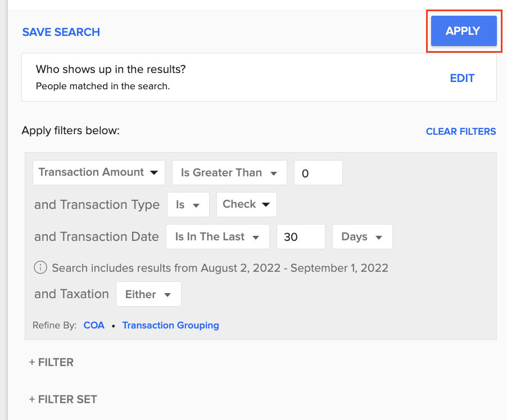
Task: Open the Is Greater Than operator dropdown
Action: point(229,172)
